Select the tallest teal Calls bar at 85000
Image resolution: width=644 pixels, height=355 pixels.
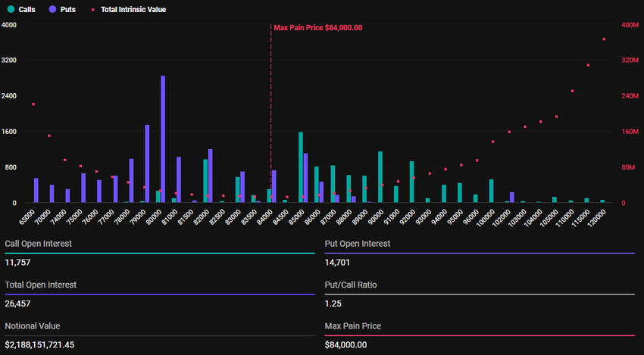[301, 167]
